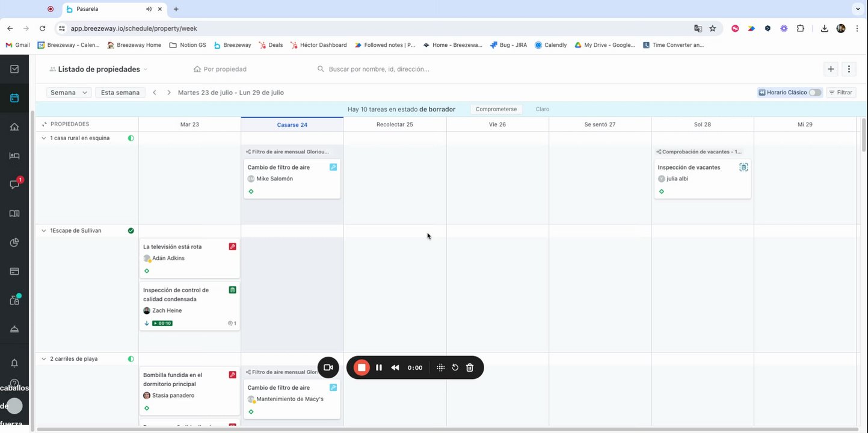Image resolution: width=868 pixels, height=433 pixels.
Task: Click the 'Casarse 24' day column header
Action: [x=292, y=124]
